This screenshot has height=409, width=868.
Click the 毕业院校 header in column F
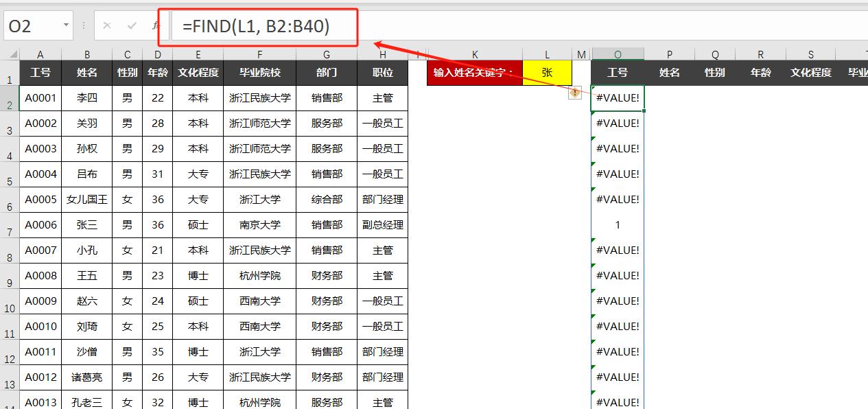(x=260, y=72)
